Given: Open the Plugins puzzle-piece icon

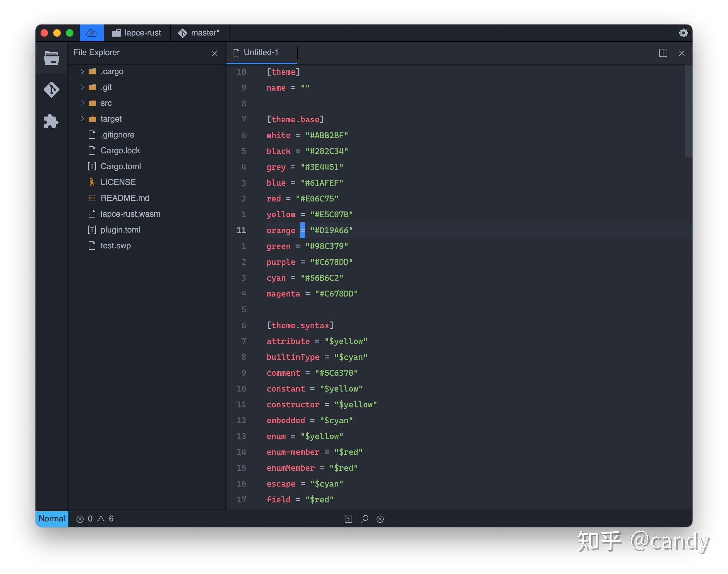Looking at the screenshot, I should pos(51,121).
